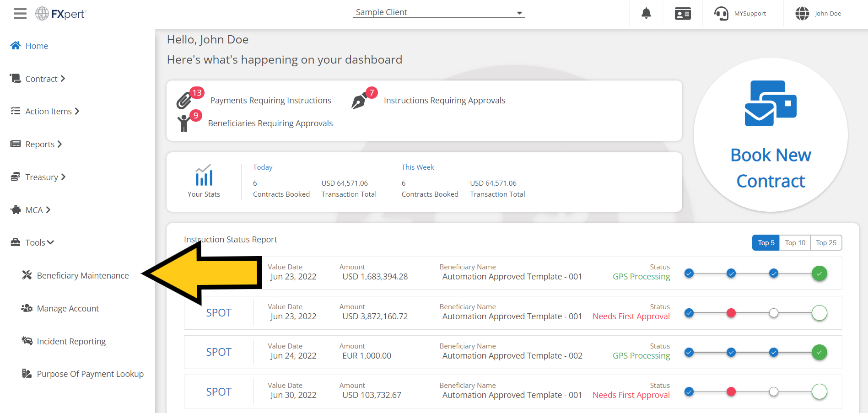Collapse the Tools menu chevron
This screenshot has height=413, width=868.
(x=50, y=242)
